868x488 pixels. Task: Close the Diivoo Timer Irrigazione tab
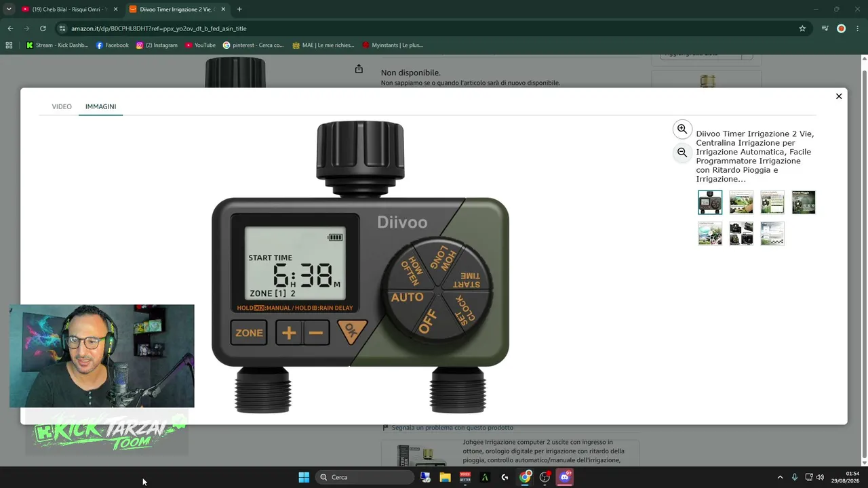pos(222,9)
